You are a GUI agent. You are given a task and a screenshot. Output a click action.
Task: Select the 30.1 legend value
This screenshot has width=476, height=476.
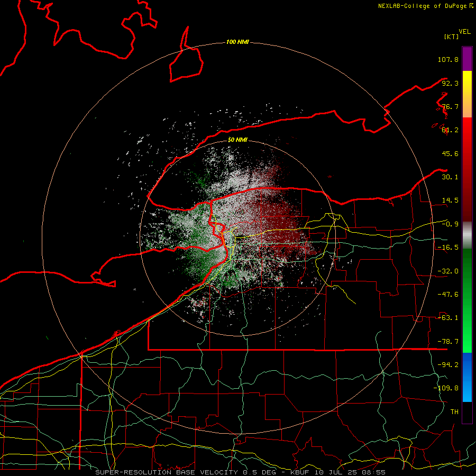[x=450, y=177]
